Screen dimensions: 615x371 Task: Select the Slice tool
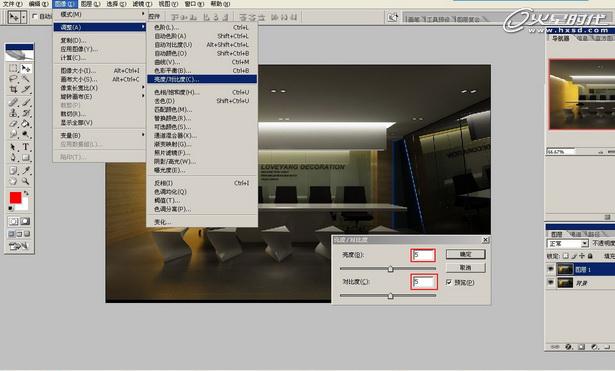tap(26, 89)
